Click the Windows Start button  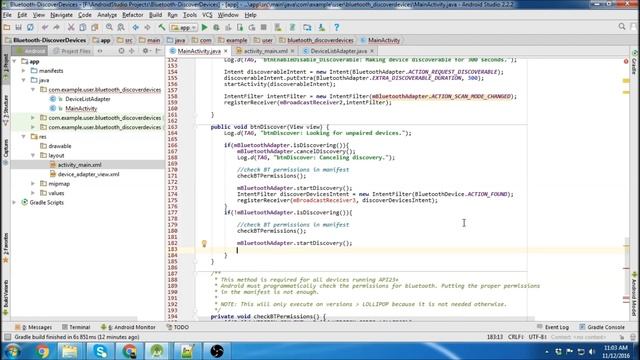click(x=12, y=351)
